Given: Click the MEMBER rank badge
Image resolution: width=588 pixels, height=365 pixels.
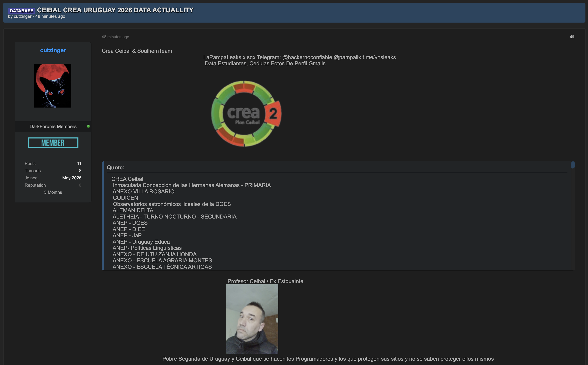Looking at the screenshot, I should point(53,143).
